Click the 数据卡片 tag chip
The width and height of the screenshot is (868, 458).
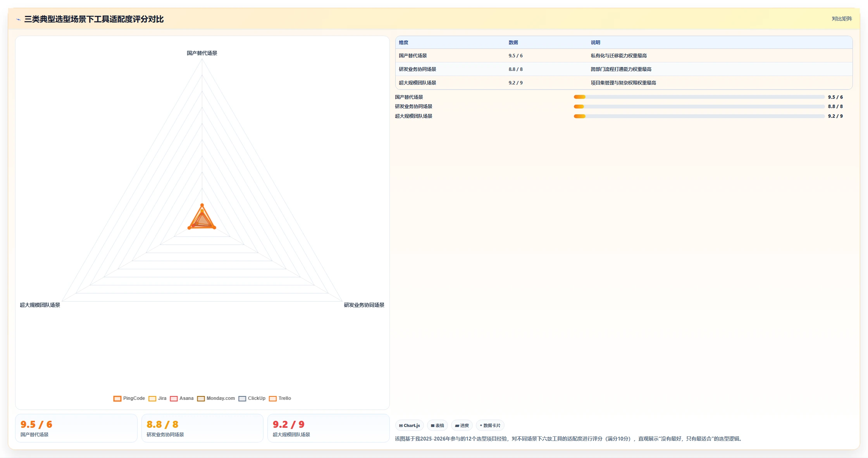click(x=490, y=425)
